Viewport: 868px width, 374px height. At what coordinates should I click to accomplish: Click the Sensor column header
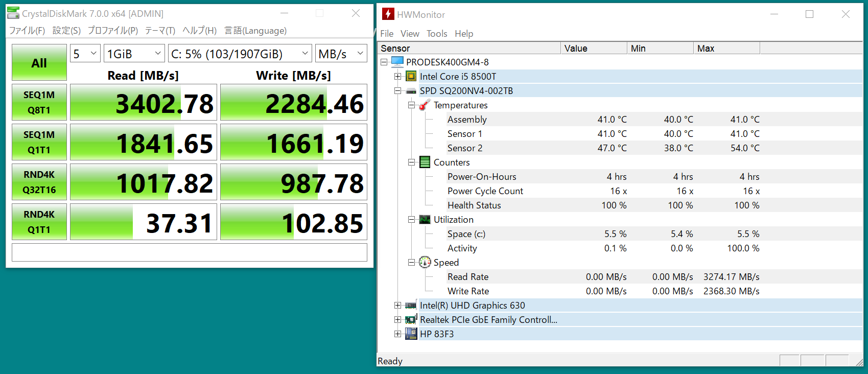[469, 48]
